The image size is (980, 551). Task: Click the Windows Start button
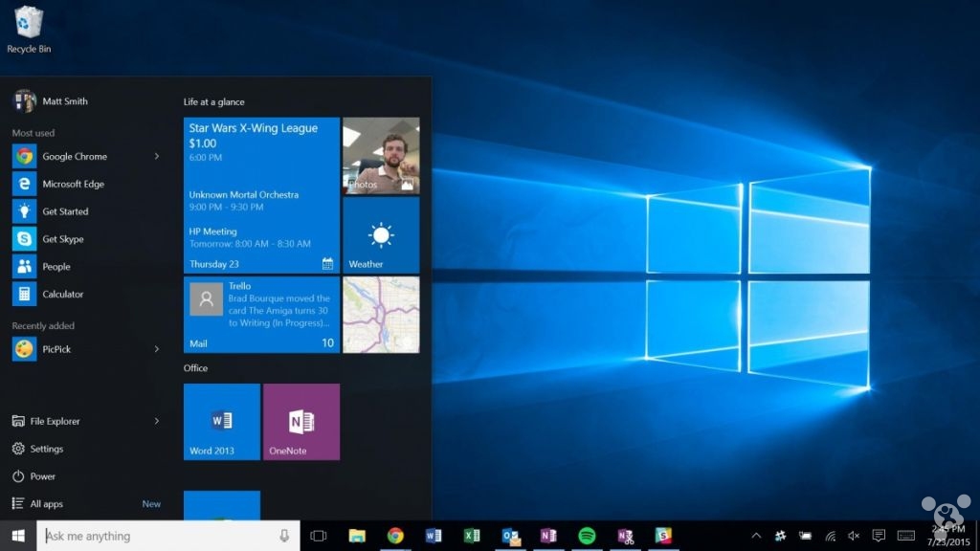coord(18,536)
